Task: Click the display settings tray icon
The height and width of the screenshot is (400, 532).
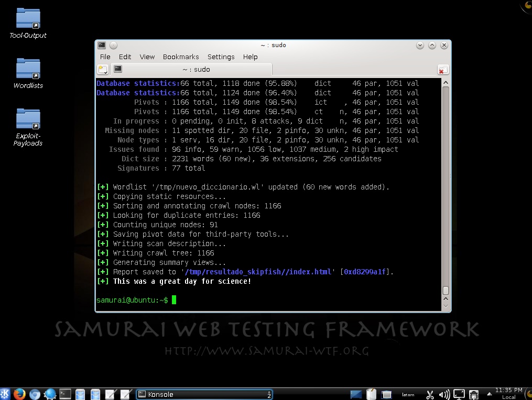Action: [459, 395]
